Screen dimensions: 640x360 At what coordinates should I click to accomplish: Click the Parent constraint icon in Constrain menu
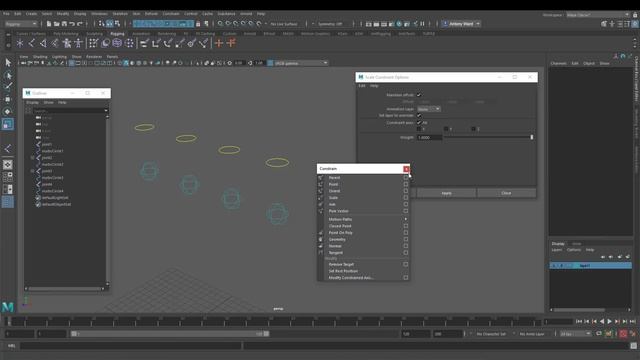pos(321,178)
